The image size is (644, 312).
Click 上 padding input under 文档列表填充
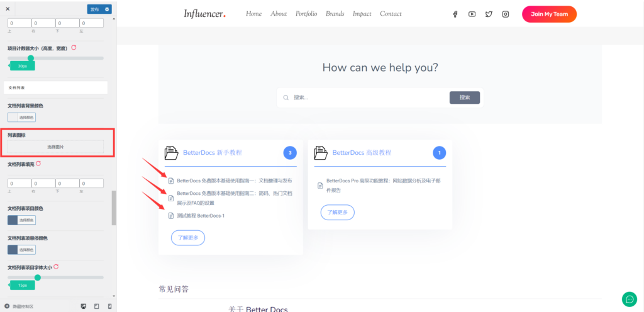(x=19, y=183)
